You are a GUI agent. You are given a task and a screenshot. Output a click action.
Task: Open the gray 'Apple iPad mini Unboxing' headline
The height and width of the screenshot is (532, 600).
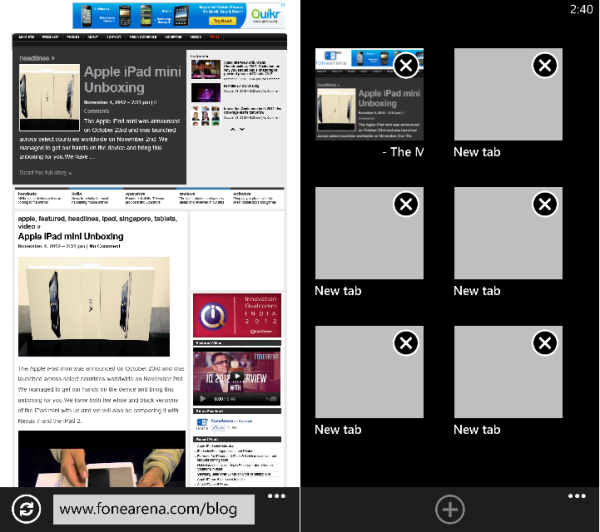[132, 80]
